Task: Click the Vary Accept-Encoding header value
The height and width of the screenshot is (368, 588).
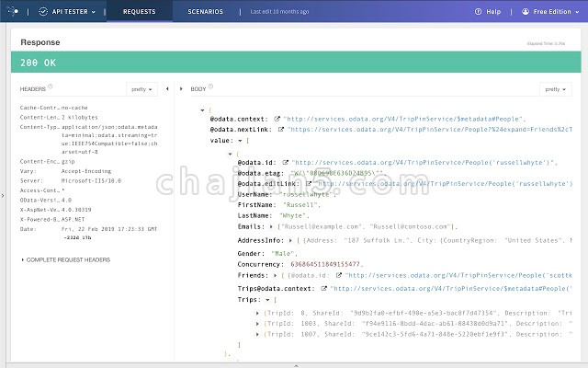Action: tap(86, 171)
